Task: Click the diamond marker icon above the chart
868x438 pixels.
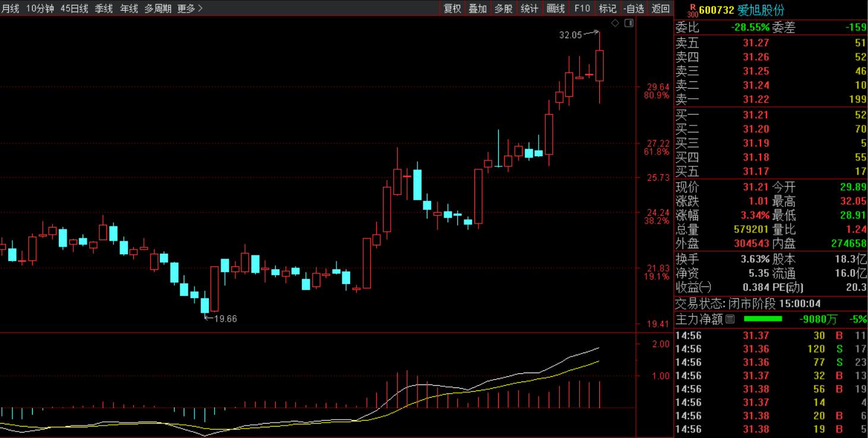Action: [615, 23]
